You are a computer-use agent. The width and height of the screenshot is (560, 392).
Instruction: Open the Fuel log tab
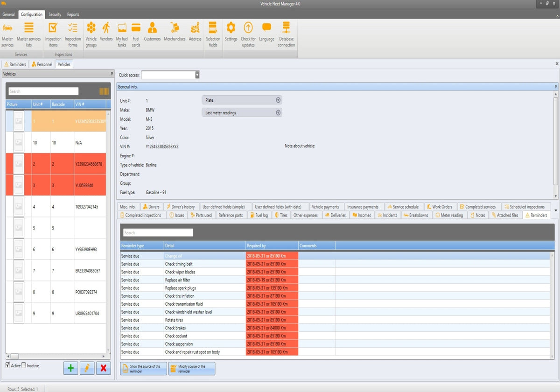tap(259, 215)
